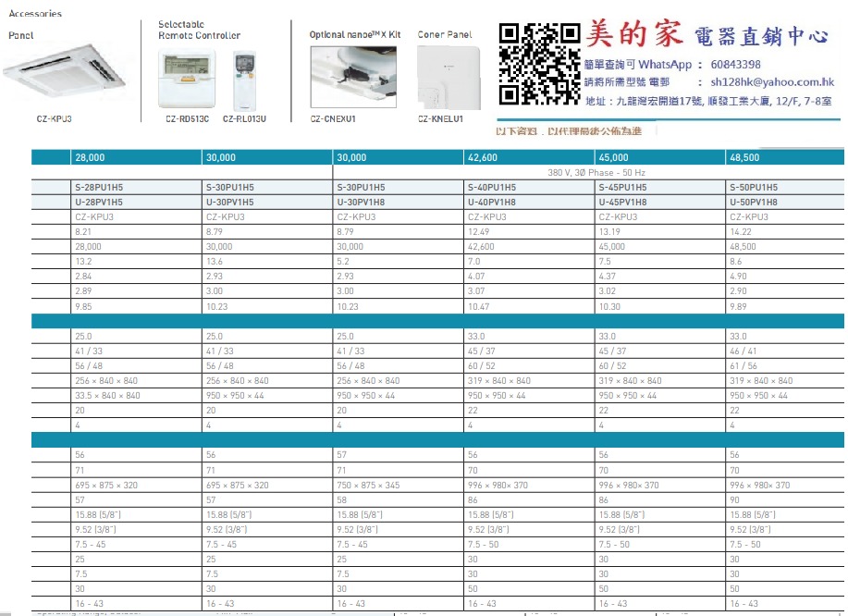848x616 pixels.
Task: Click the value 9.85
Action: (83, 307)
